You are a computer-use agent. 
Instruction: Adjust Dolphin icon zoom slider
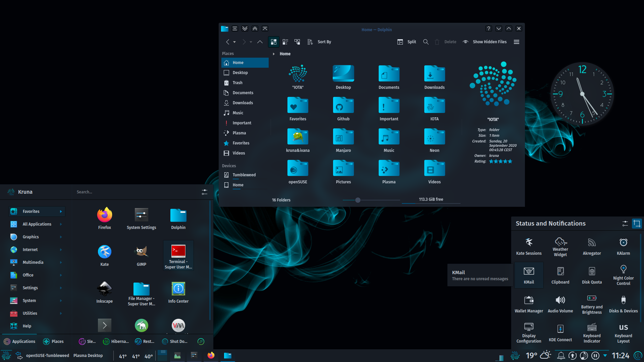coord(358,200)
